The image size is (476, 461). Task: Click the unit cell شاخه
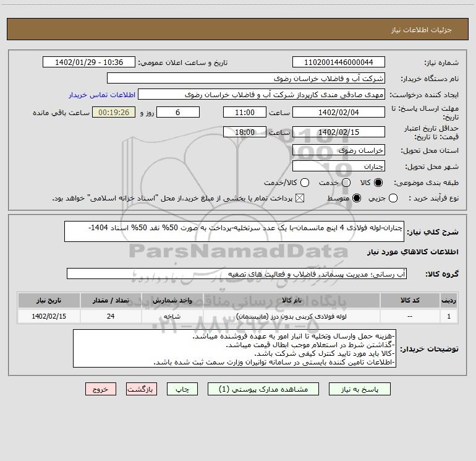172,316
